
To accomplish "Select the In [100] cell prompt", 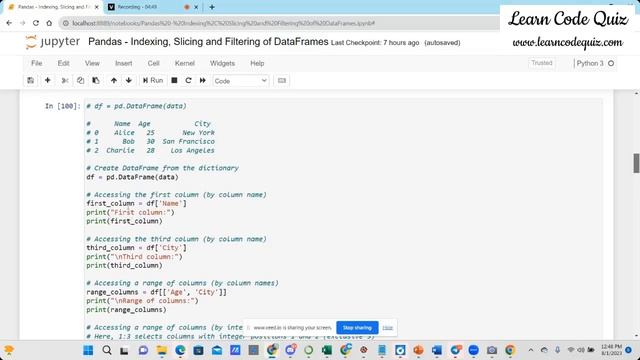I will (62, 106).
